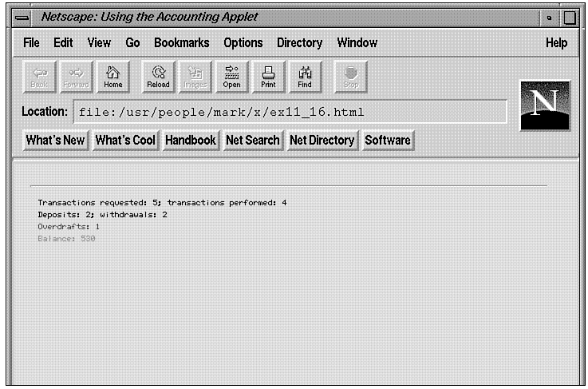Click the Images toolbar icon

195,76
